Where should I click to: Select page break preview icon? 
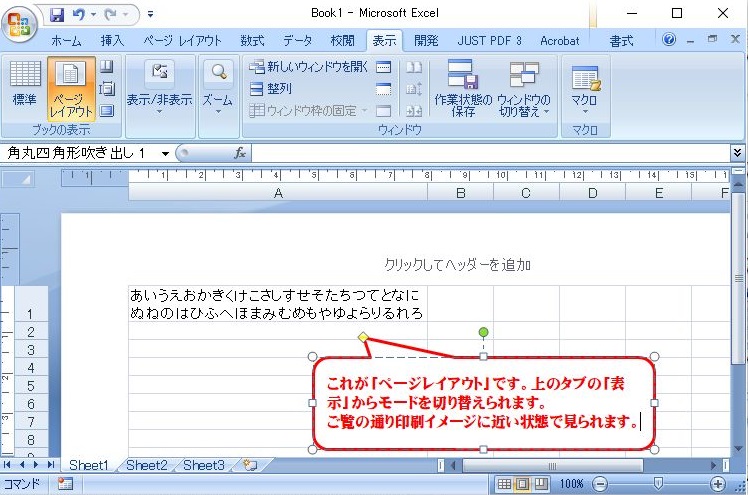pos(106,67)
